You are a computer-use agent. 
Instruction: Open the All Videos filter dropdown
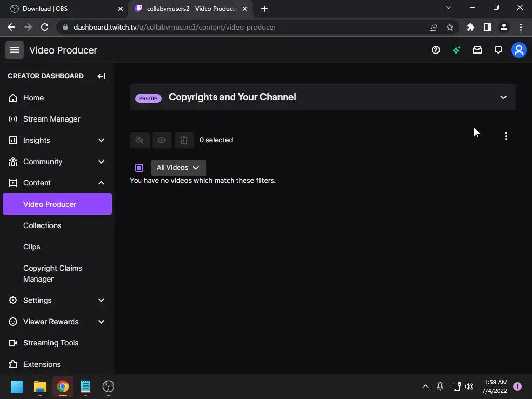tap(178, 168)
